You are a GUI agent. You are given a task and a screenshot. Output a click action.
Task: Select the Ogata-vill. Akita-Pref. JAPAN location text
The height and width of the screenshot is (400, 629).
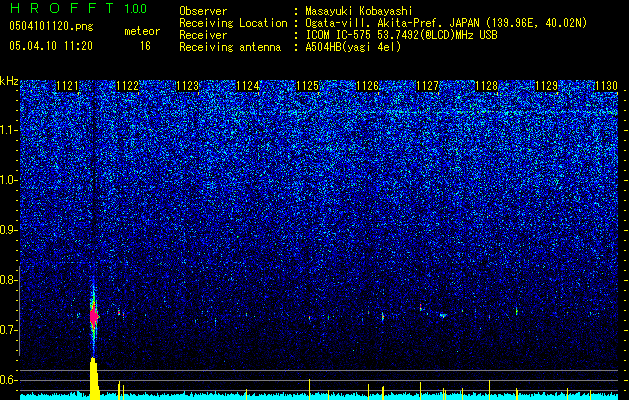446,23
